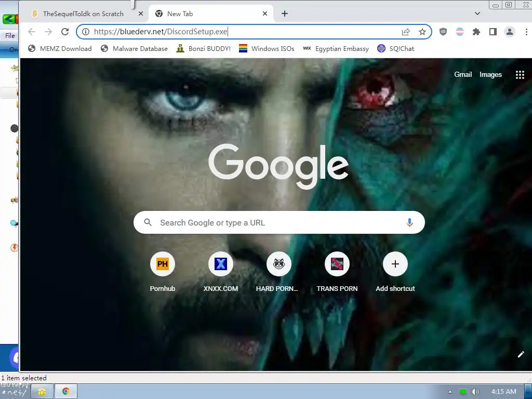Open the uBlock Origin extension icon

tap(443, 32)
